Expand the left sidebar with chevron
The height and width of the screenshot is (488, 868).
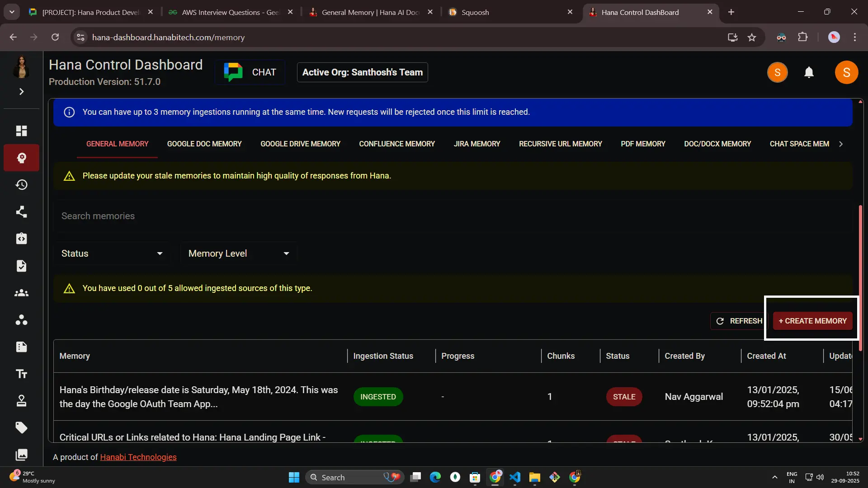[x=21, y=92]
